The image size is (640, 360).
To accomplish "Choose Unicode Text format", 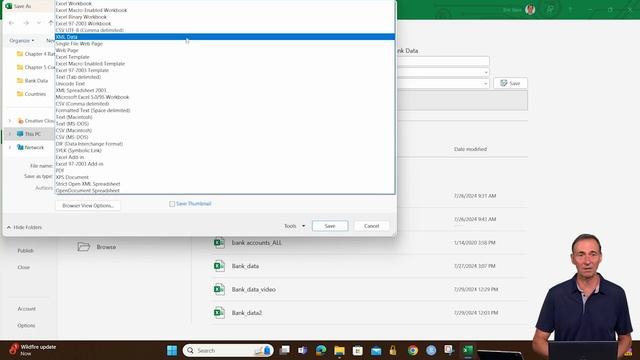I will (70, 84).
